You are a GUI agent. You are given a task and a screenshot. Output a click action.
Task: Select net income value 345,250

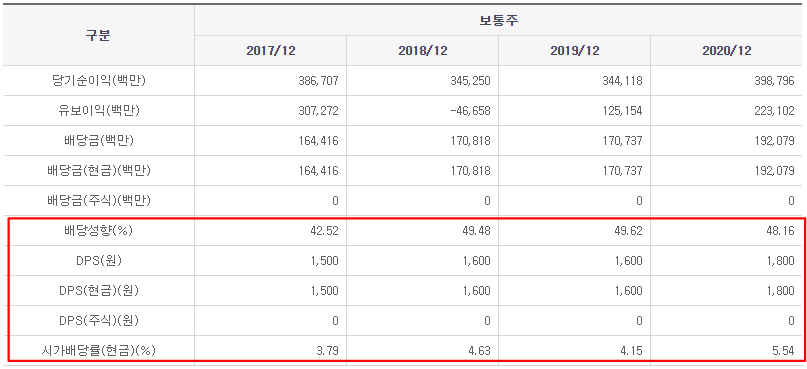[469, 81]
